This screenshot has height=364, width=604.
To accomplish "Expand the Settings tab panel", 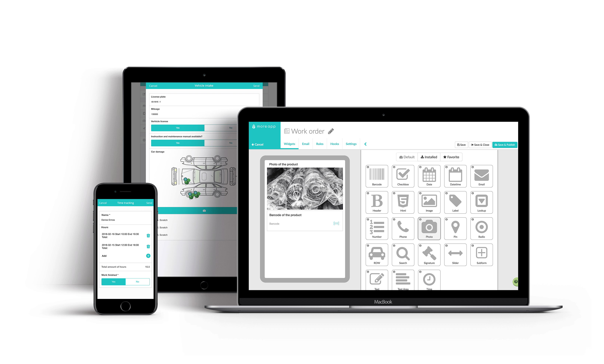I will pyautogui.click(x=352, y=144).
